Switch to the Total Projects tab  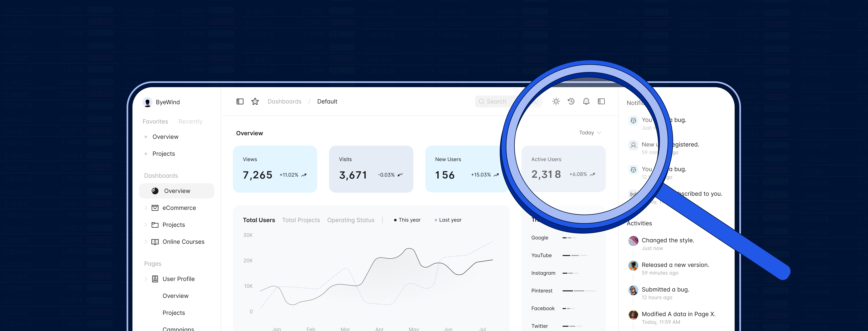[x=301, y=220]
